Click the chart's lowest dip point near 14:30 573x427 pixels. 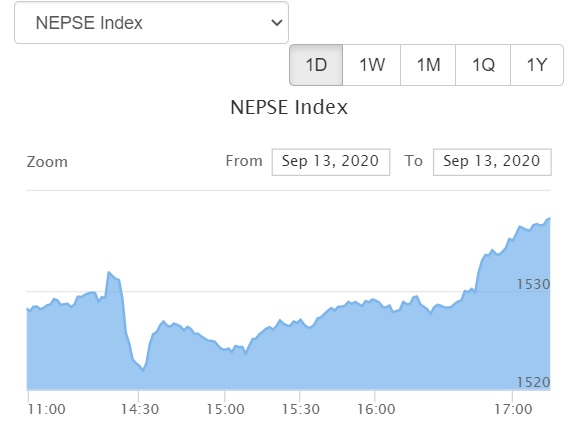tap(143, 370)
